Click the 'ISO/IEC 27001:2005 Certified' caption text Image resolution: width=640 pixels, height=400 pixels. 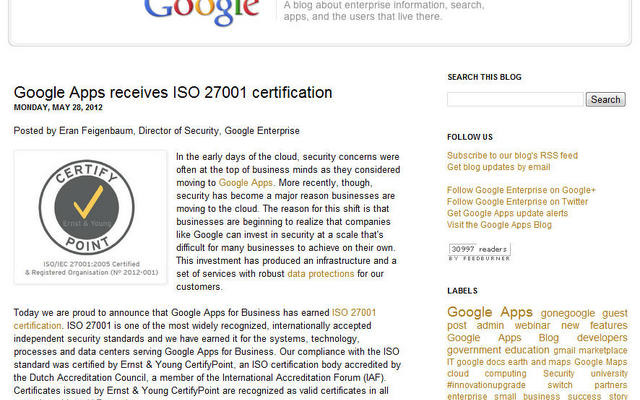(91, 264)
